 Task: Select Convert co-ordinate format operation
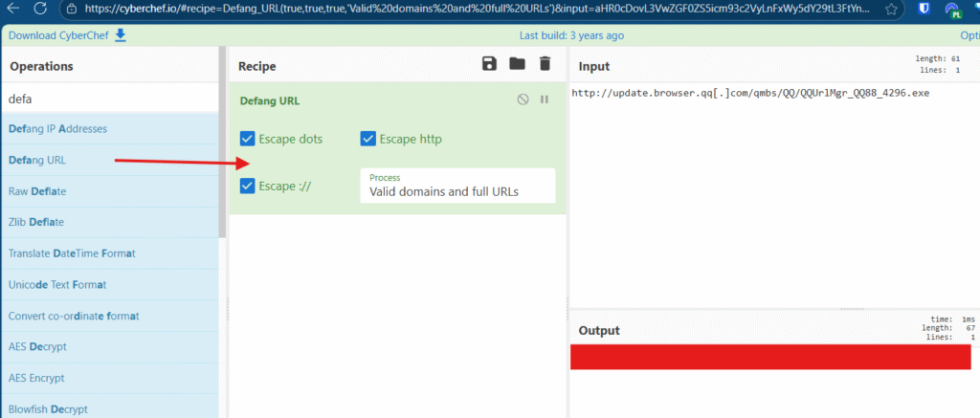(x=109, y=316)
